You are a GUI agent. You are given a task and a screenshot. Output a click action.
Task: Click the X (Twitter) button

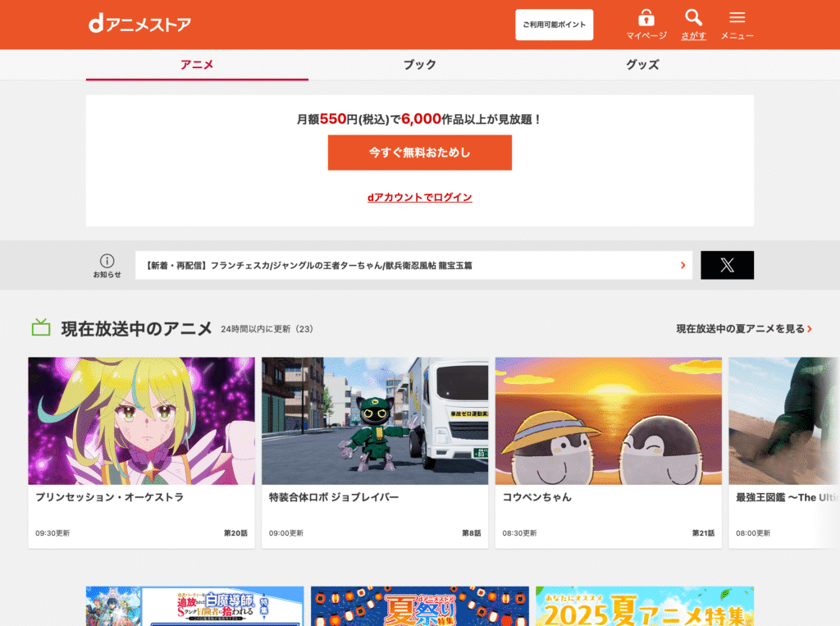(x=727, y=265)
